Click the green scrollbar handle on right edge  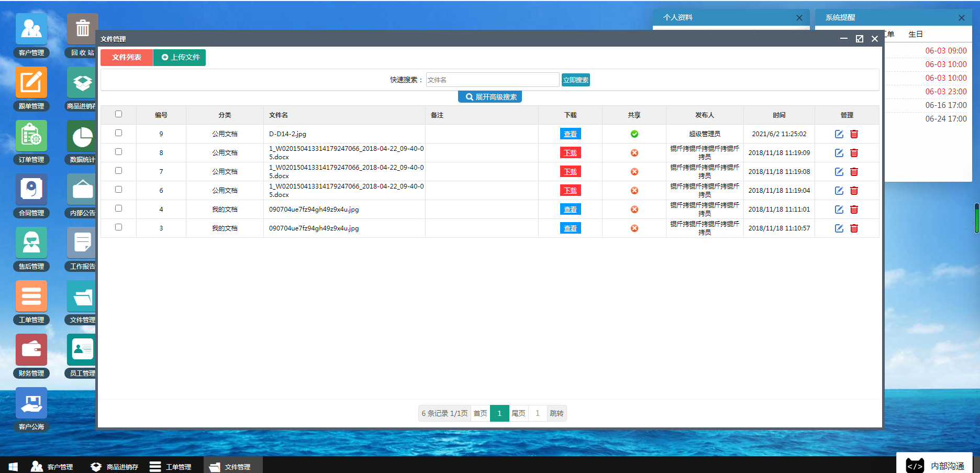pos(977,218)
